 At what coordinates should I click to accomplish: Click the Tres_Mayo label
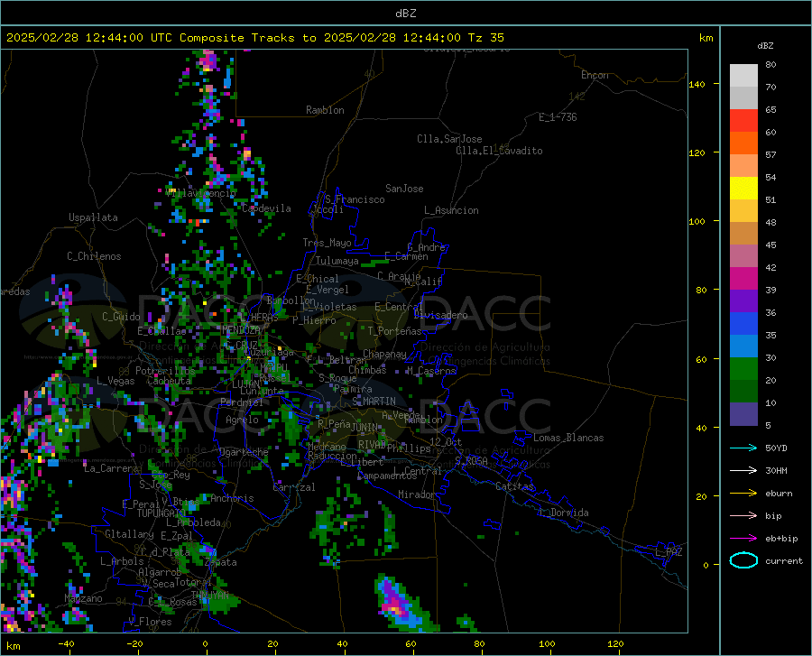click(x=327, y=243)
